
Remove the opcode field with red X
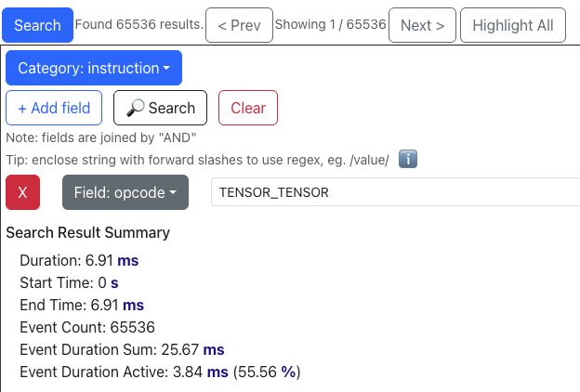[23, 192]
